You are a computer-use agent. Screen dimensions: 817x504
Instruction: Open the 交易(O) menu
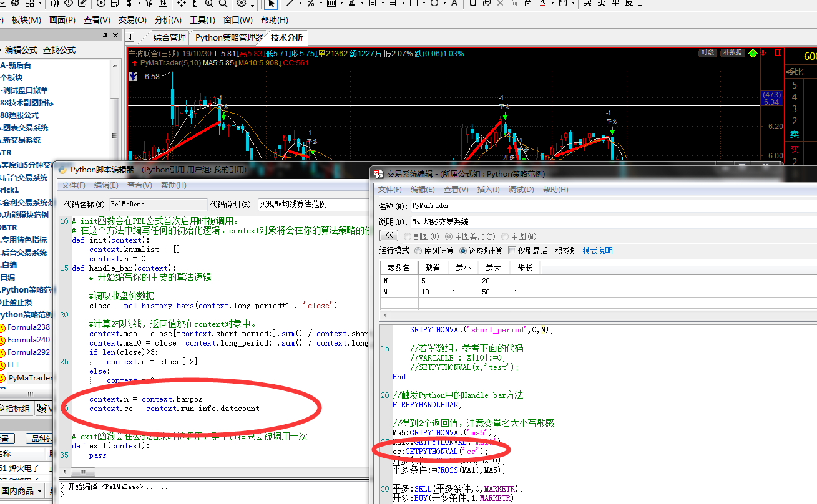pyautogui.click(x=132, y=20)
